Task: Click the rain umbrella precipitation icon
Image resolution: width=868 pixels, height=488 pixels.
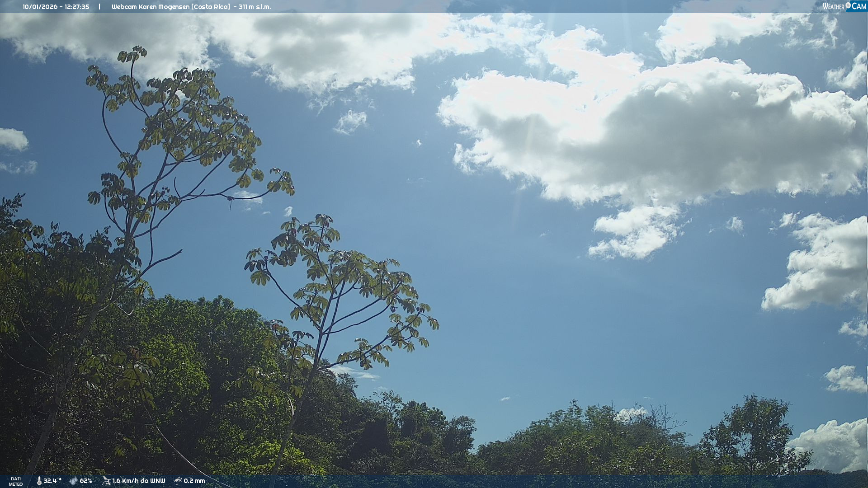Action: point(178,481)
